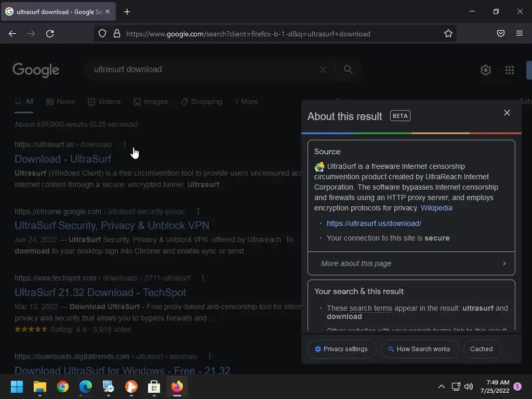
Task: Open Download UltraSurf for Windows result
Action: (123, 370)
